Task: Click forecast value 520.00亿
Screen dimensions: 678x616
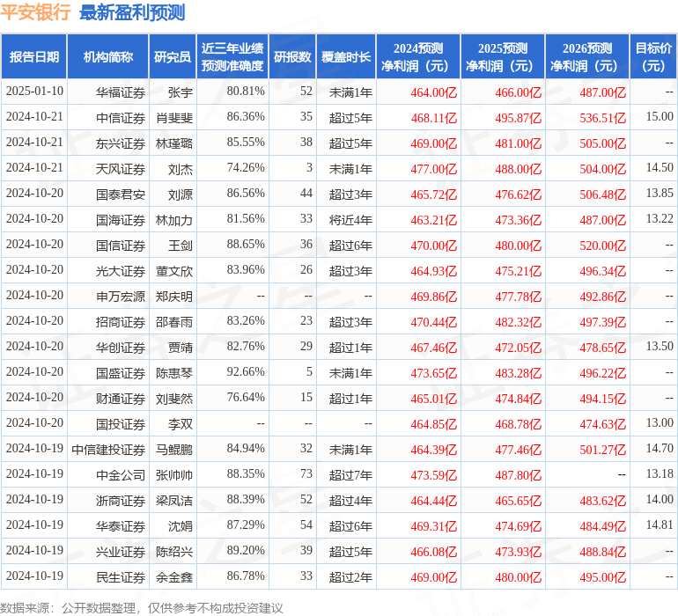Action: click(603, 246)
